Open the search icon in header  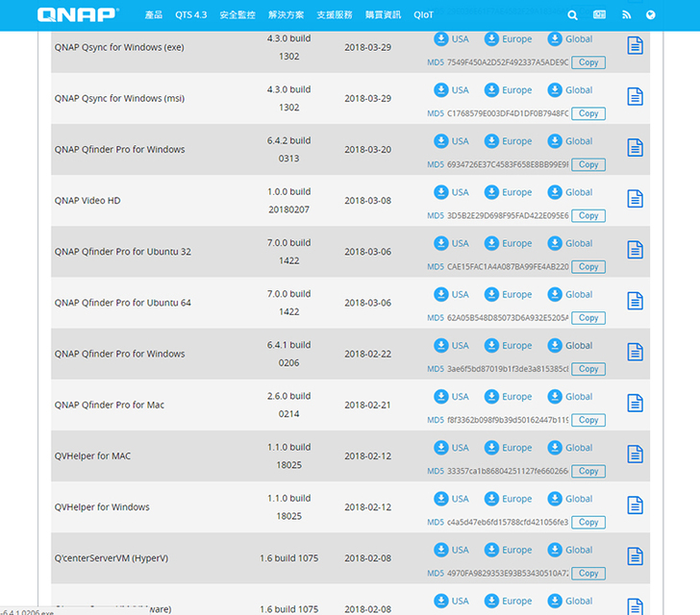(572, 15)
